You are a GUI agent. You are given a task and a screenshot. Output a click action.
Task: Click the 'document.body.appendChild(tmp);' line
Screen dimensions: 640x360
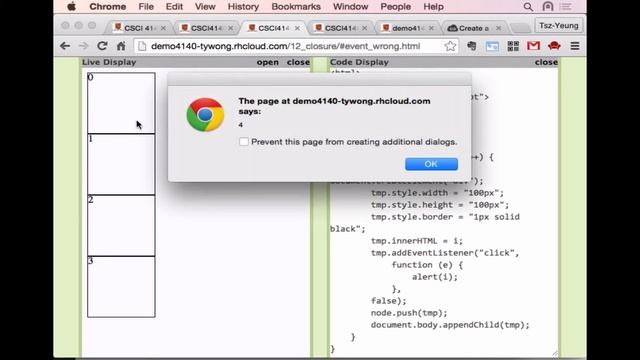450,325
